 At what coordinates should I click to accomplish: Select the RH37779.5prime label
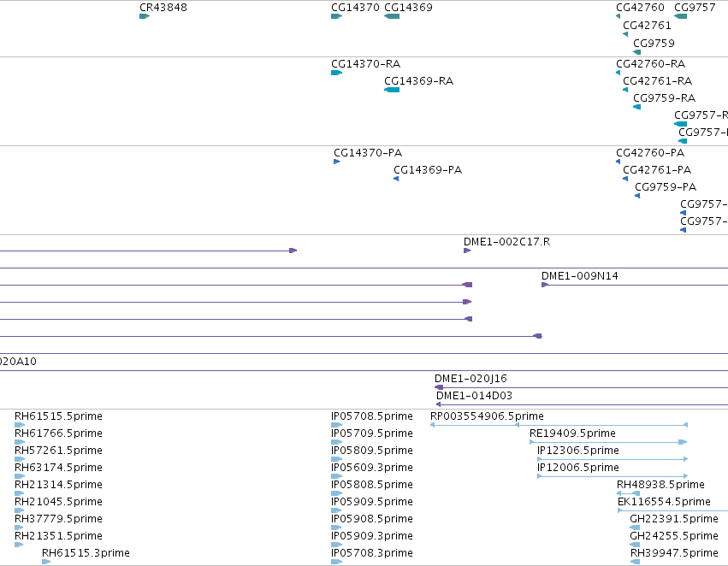58,519
